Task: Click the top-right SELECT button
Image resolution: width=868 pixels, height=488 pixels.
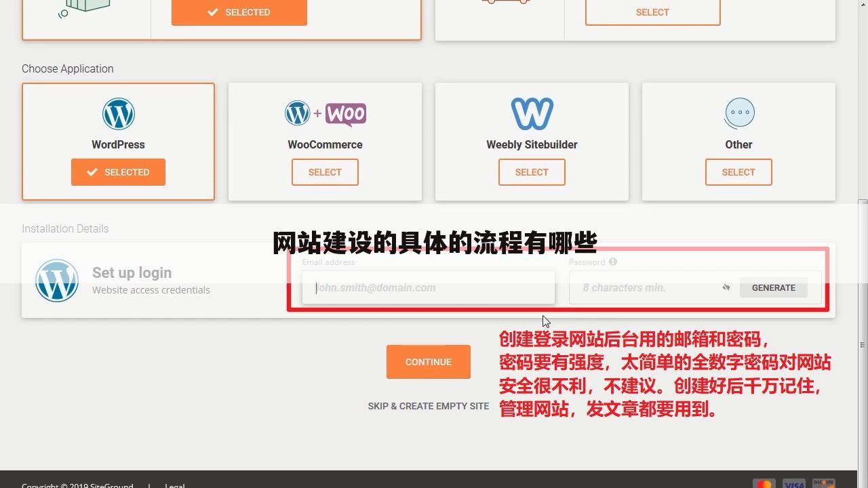Action: (652, 12)
